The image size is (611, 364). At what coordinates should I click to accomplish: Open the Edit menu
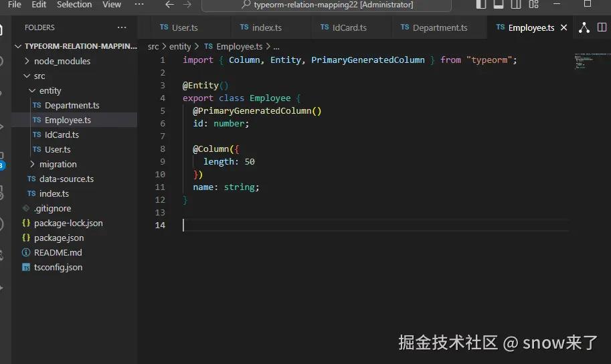tap(39, 5)
